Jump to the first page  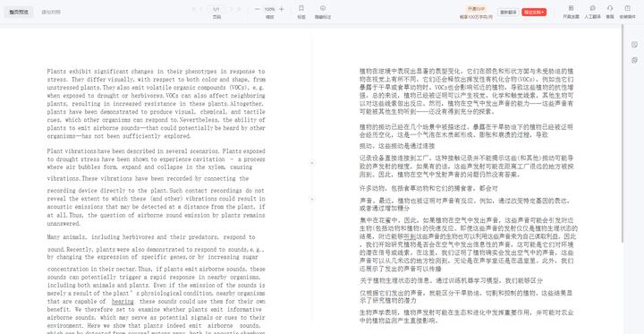click(194, 9)
